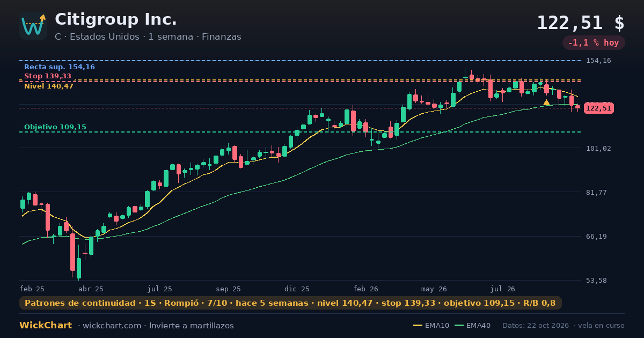Screen dimensions: 644x338
Task: Click the Stop 139,33 label
Action: [x=48, y=76]
